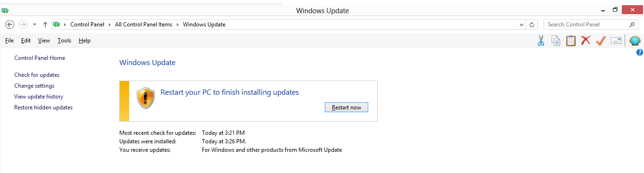Screen dimensions: 644x173
Task: Expand the Control Panel breadcrumb chevron
Action: [109, 25]
